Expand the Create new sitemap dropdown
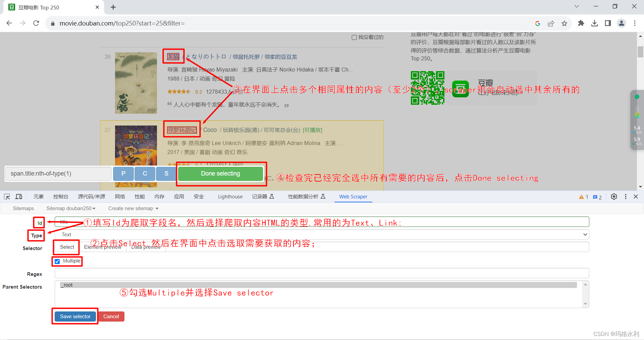 [x=133, y=208]
